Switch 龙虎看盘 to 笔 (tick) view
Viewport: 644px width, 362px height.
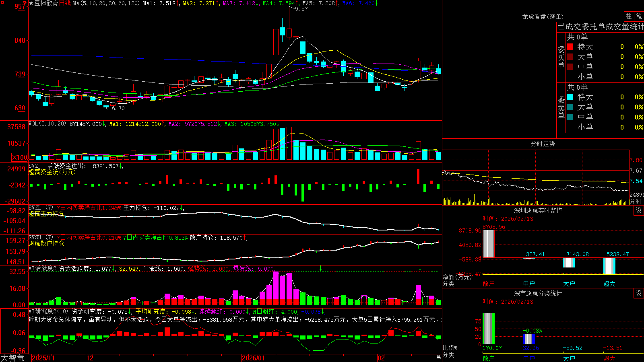(x=639, y=16)
